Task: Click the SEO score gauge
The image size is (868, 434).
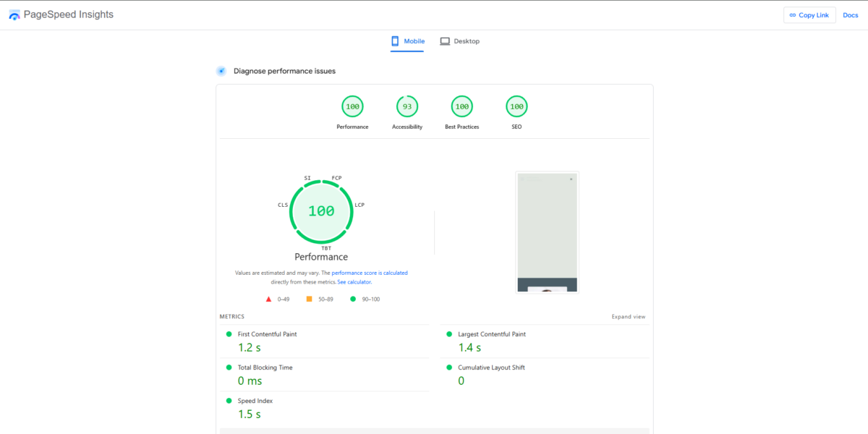Action: [x=516, y=107]
